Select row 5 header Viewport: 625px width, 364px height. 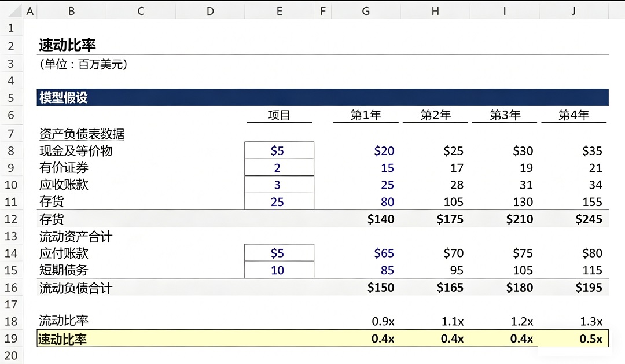click(11, 98)
